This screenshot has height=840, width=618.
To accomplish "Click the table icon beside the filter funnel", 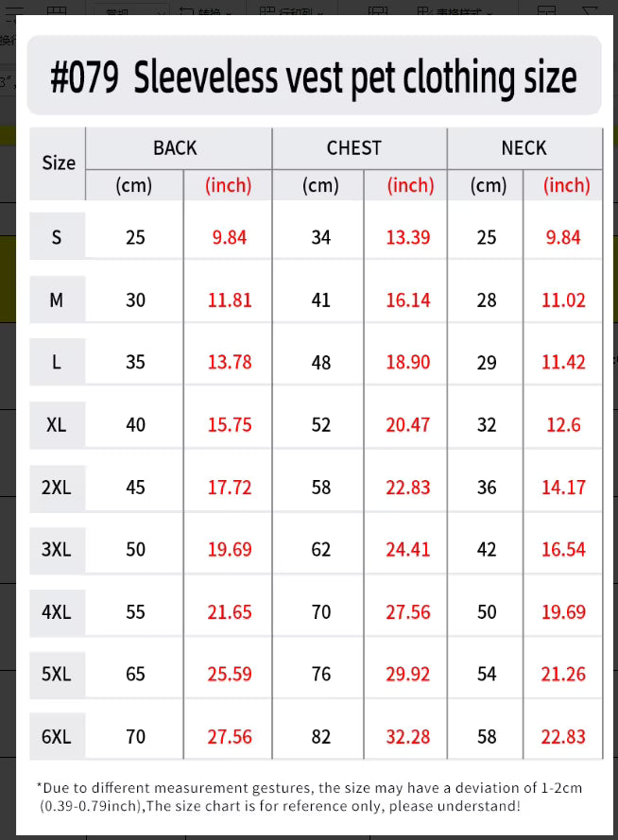I will (x=546, y=9).
